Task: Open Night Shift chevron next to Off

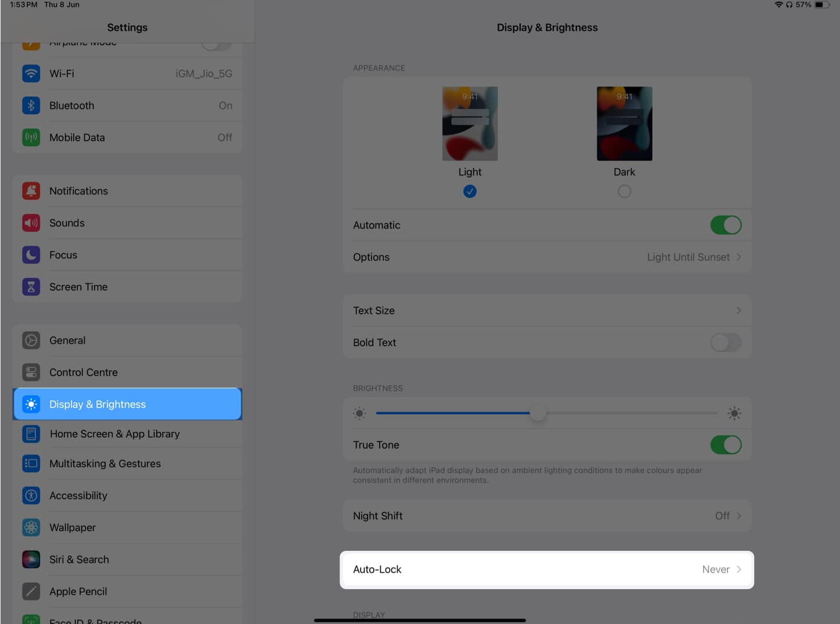Action: [x=738, y=516]
